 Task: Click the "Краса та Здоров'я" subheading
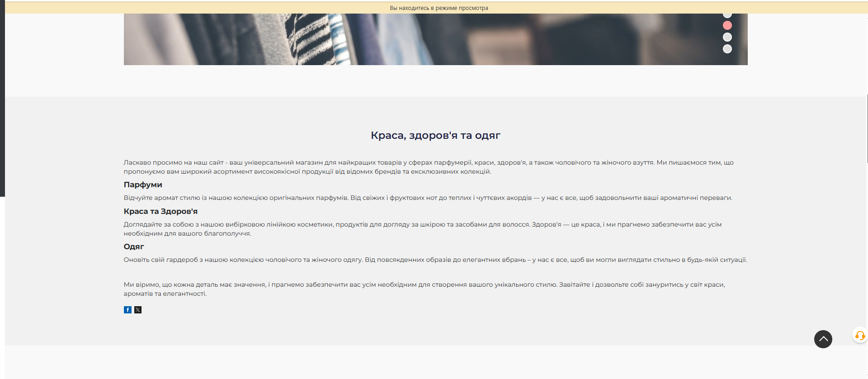click(160, 211)
